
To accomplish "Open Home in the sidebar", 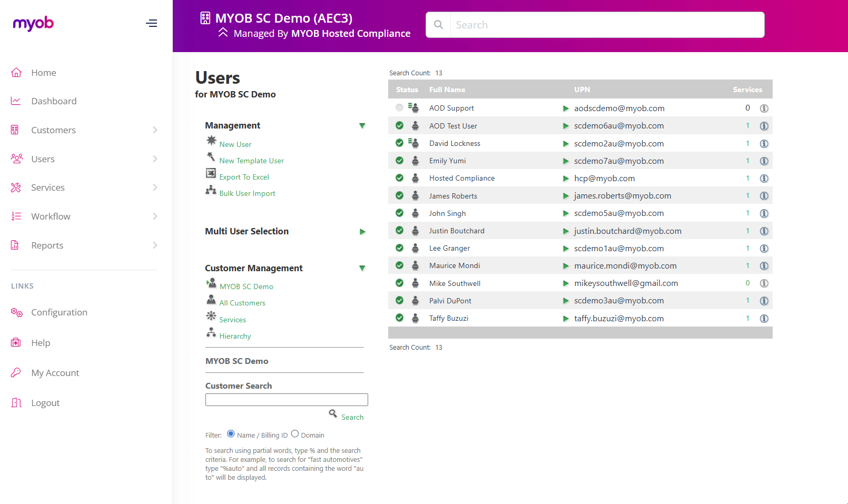I will pyautogui.click(x=44, y=73).
